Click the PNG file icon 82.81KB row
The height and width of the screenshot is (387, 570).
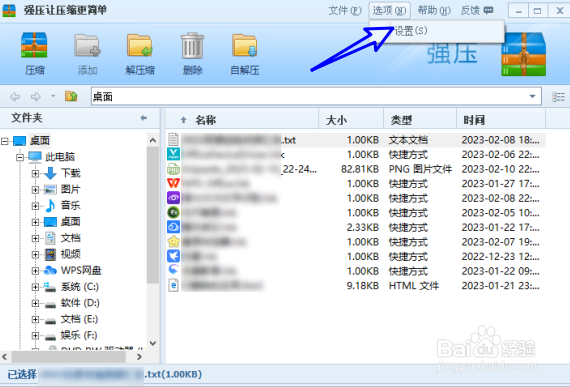[173, 169]
